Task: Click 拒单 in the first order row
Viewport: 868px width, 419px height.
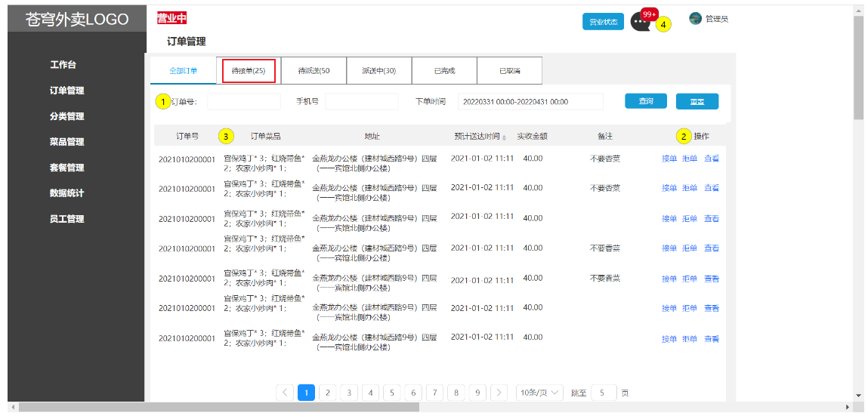Action: (690, 159)
